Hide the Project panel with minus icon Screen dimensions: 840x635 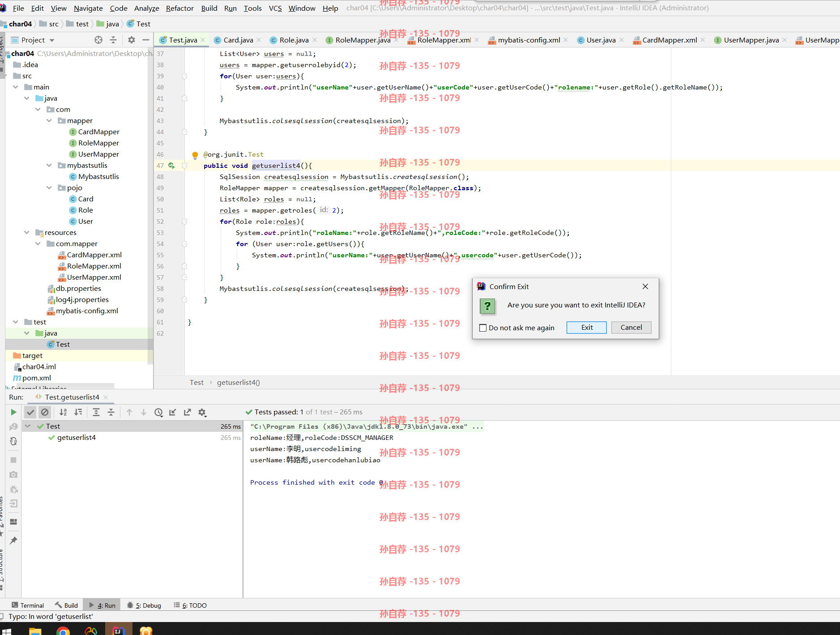[145, 40]
